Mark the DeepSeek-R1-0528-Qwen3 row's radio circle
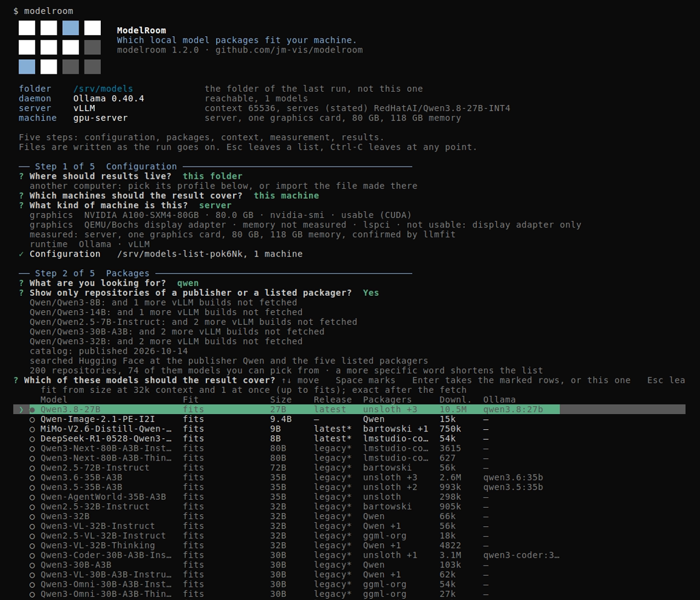Image resolution: width=700 pixels, height=600 pixels. tap(32, 439)
